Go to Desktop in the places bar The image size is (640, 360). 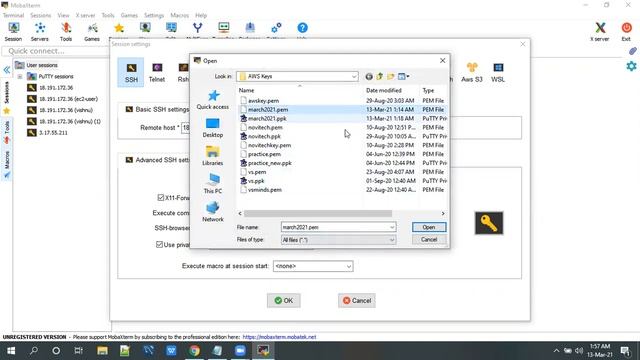(213, 128)
